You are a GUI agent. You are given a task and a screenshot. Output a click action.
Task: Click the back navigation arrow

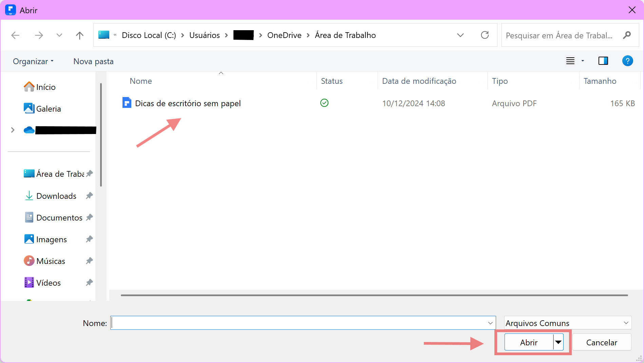coord(15,35)
